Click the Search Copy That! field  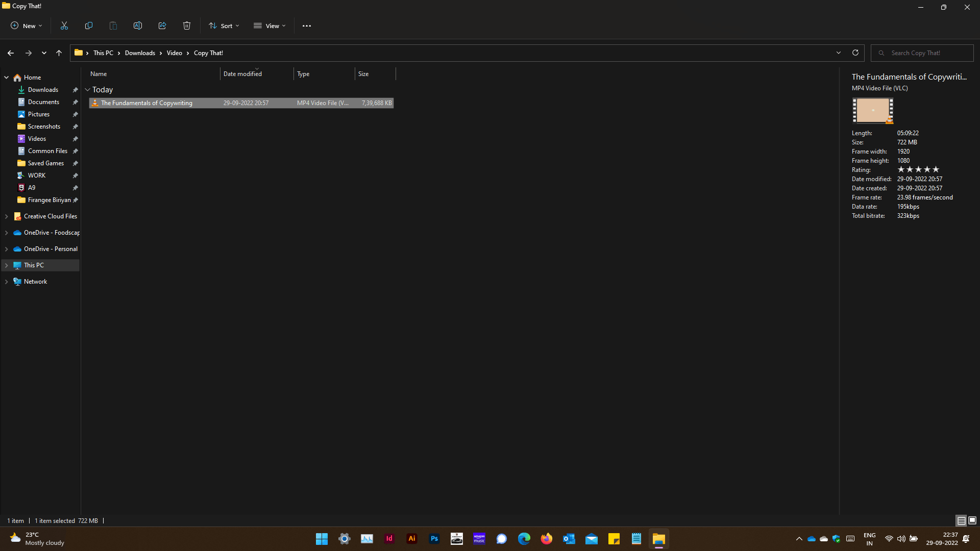pos(922,53)
